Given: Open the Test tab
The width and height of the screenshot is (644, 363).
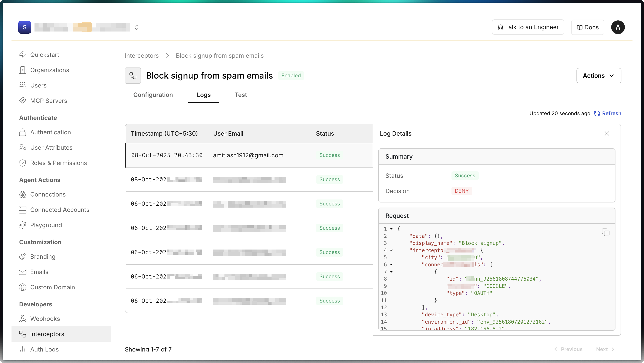Looking at the screenshot, I should [x=241, y=95].
